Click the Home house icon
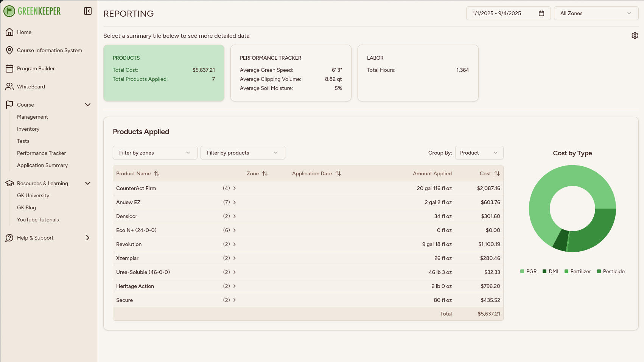This screenshot has width=644, height=362. [9, 32]
